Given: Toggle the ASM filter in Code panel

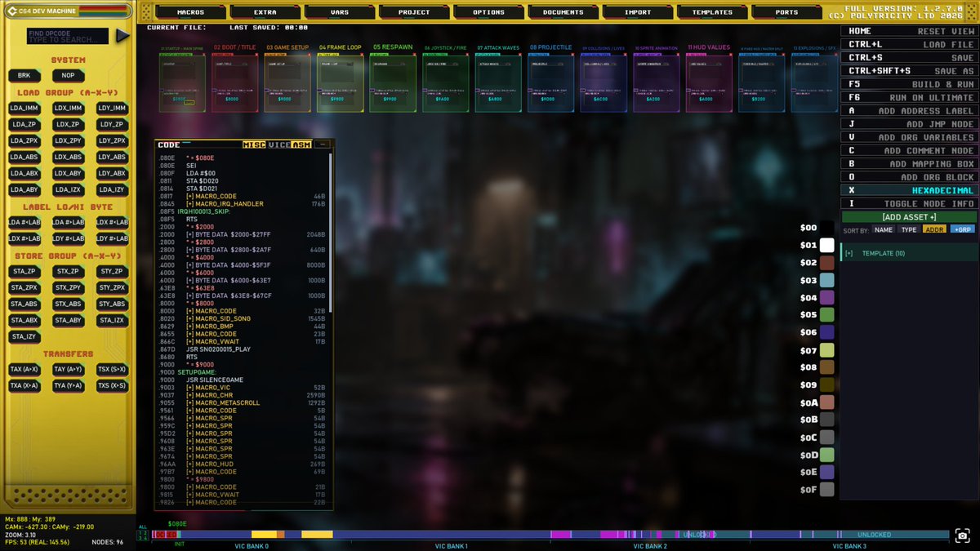Looking at the screenshot, I should point(301,144).
